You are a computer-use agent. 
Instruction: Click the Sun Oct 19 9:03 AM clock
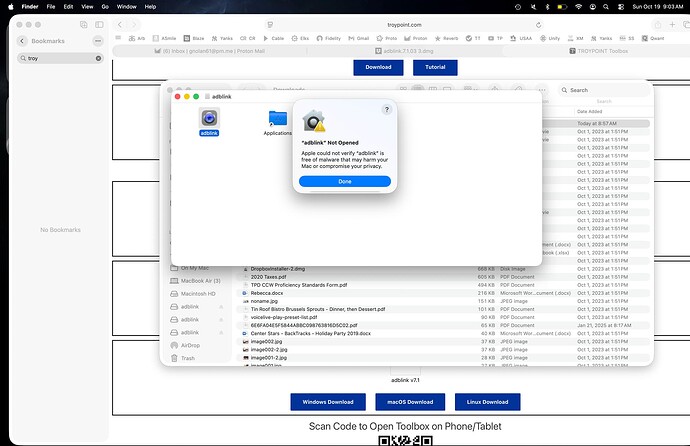coord(657,7)
